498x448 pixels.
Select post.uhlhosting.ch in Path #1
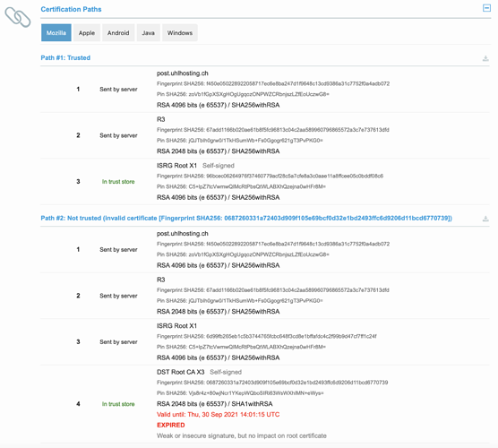click(x=183, y=73)
